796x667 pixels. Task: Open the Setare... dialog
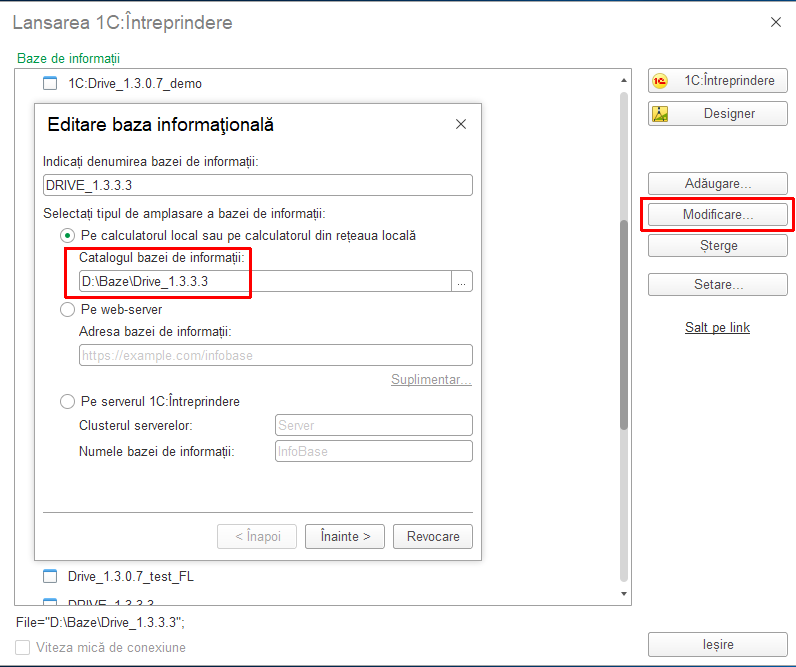click(717, 284)
